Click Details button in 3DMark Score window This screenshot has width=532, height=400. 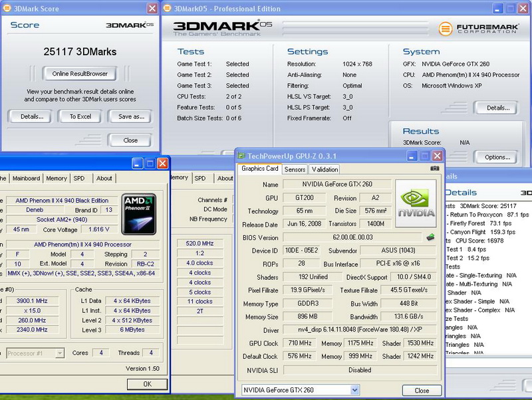point(32,116)
